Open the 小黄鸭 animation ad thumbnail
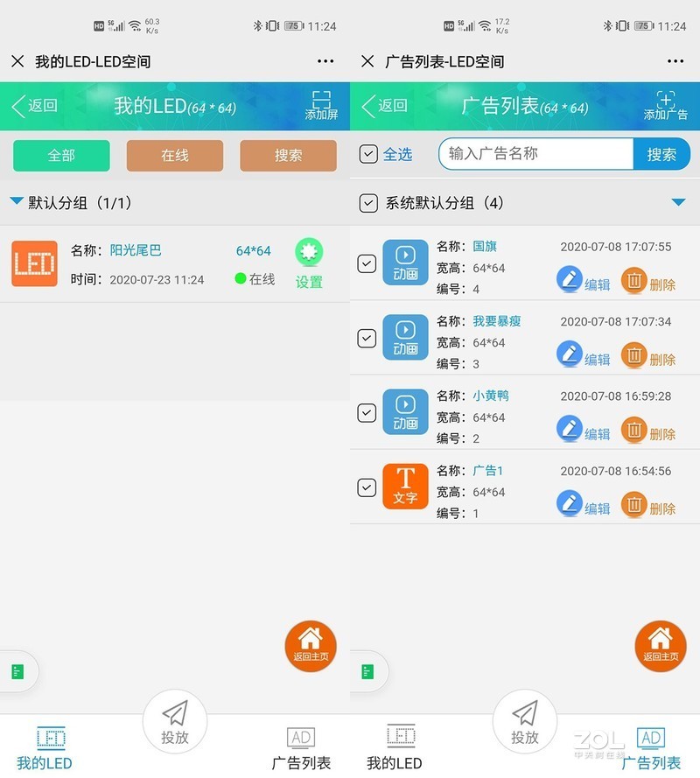This screenshot has height=778, width=700. point(405,411)
